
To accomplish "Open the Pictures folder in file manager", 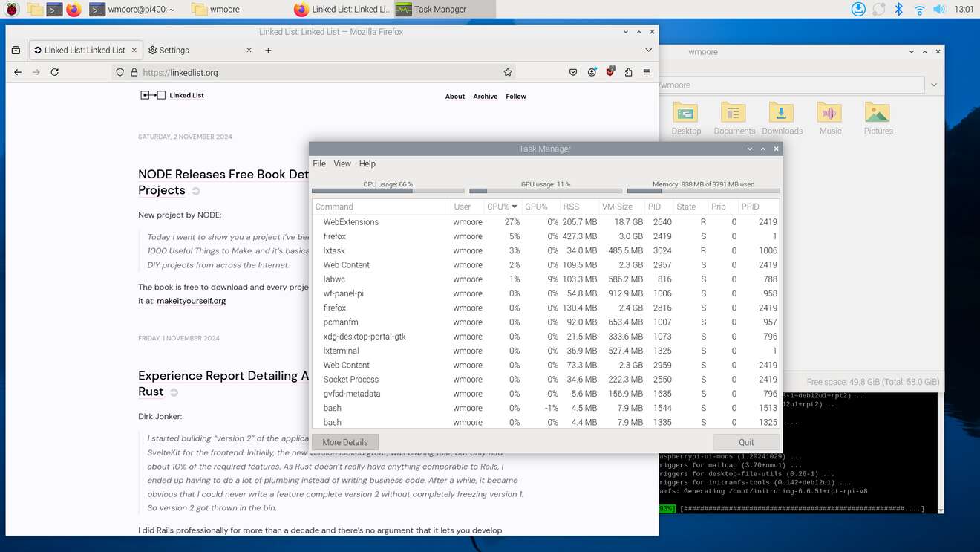I will 878,119.
